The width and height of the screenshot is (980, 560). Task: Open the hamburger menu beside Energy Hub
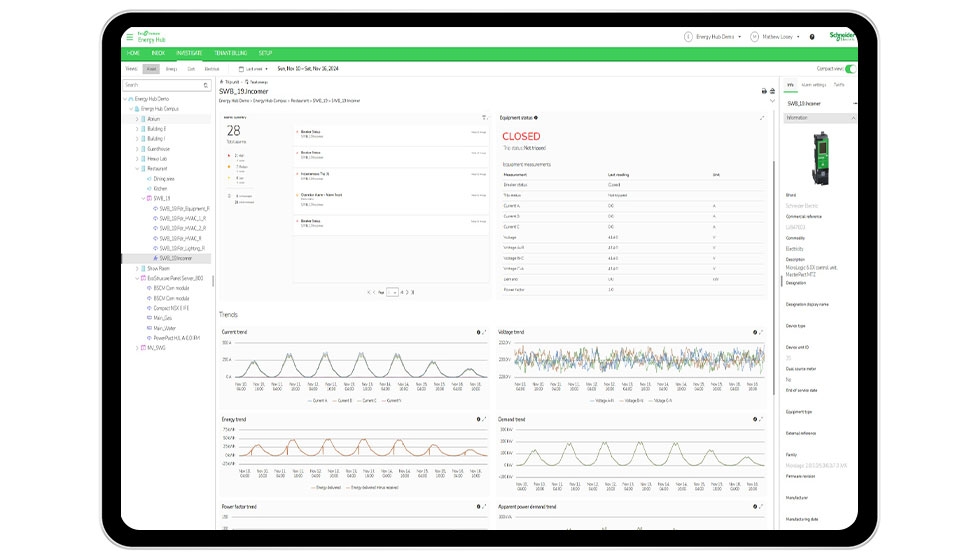click(129, 37)
